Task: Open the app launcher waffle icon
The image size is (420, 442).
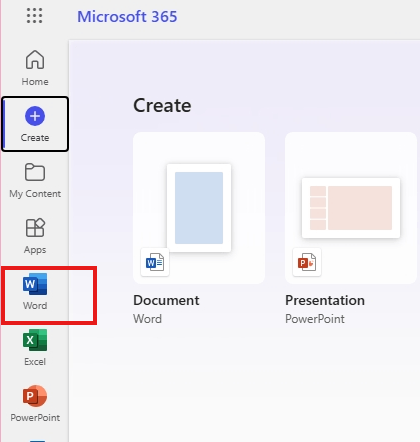Action: [x=34, y=16]
